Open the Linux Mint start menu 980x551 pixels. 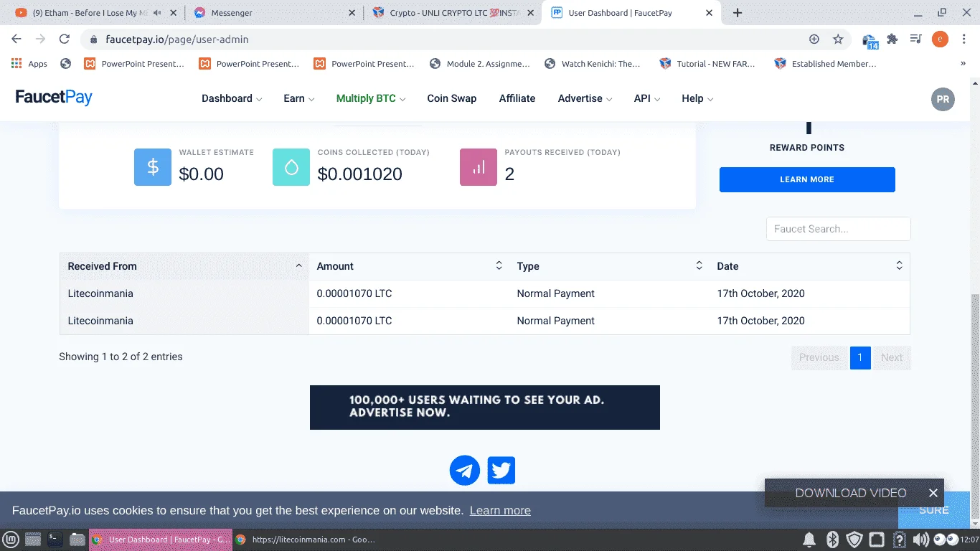pyautogui.click(x=11, y=540)
